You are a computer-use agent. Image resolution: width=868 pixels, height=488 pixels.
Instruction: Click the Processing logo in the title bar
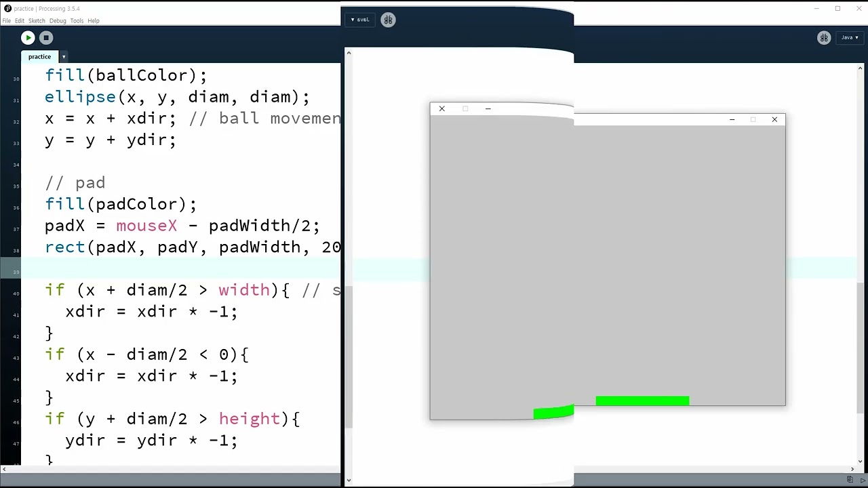(7, 9)
